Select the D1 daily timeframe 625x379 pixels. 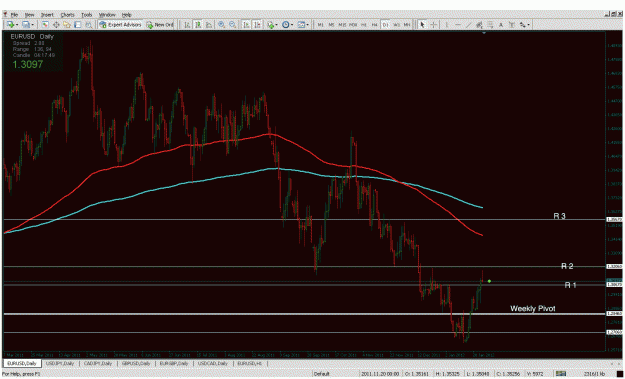pos(385,25)
